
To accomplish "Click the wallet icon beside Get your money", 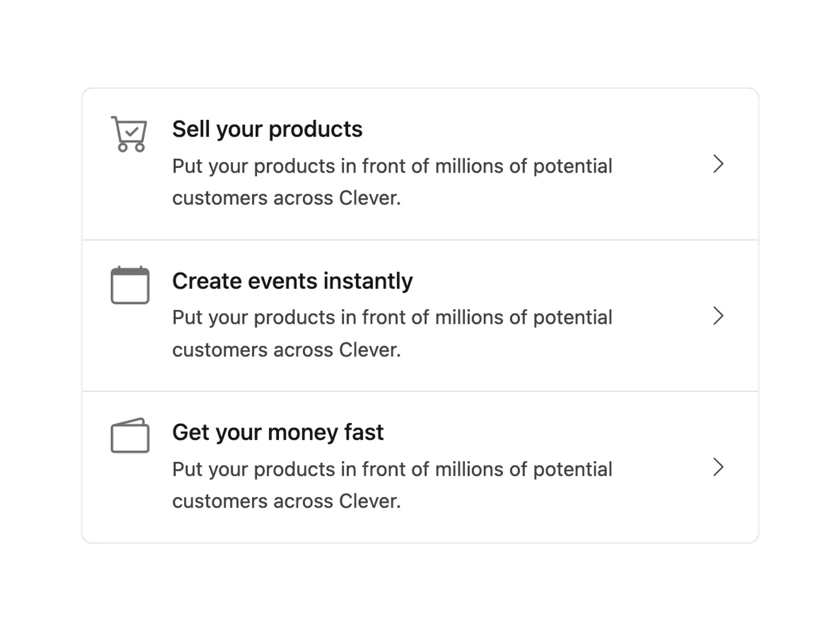I will pyautogui.click(x=130, y=435).
